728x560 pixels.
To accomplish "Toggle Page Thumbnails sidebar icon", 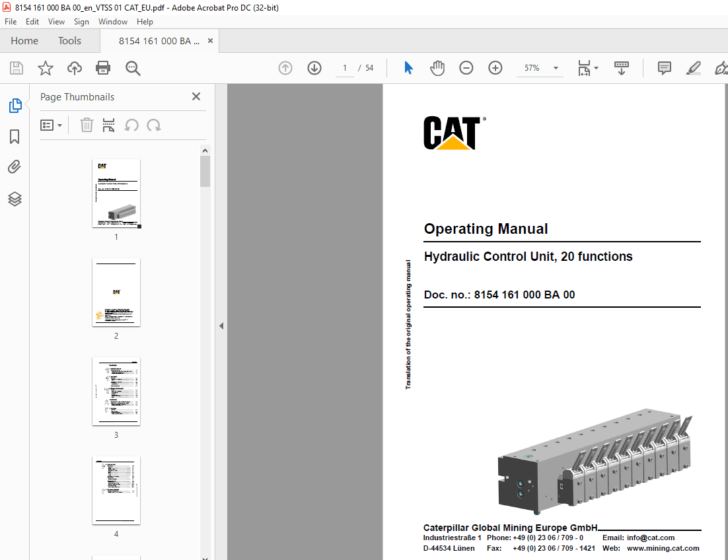I will click(15, 106).
